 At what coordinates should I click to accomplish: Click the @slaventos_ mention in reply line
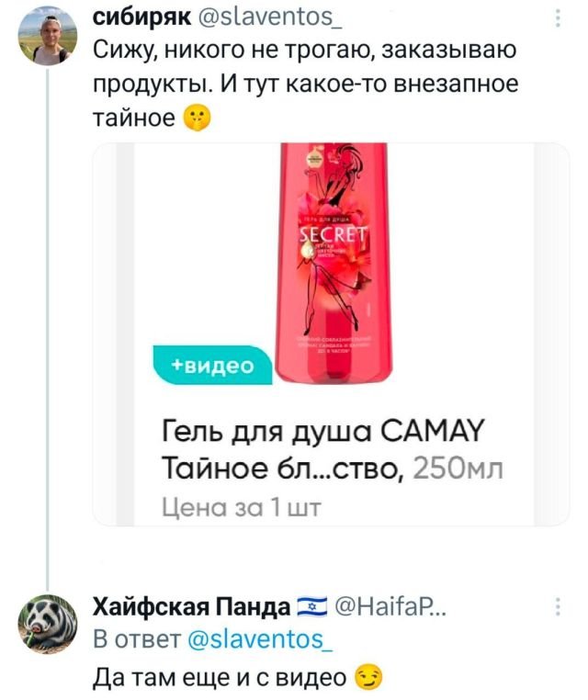(260, 638)
